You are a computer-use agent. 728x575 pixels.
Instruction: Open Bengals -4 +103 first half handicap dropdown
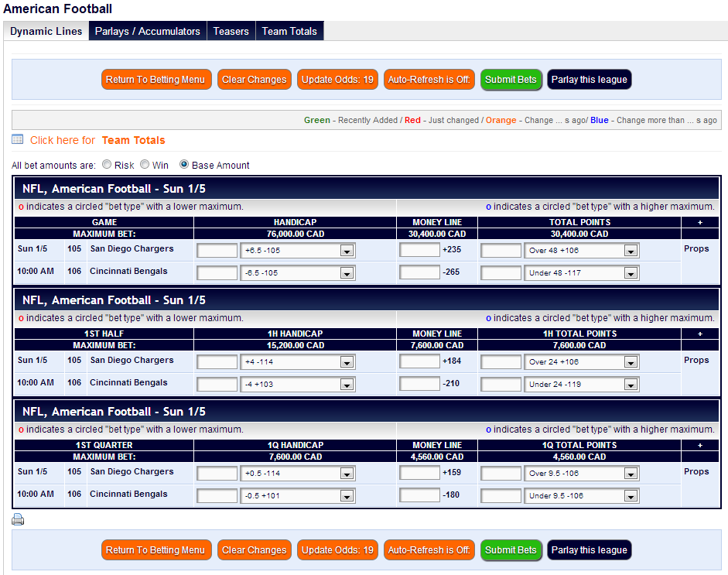coord(347,385)
